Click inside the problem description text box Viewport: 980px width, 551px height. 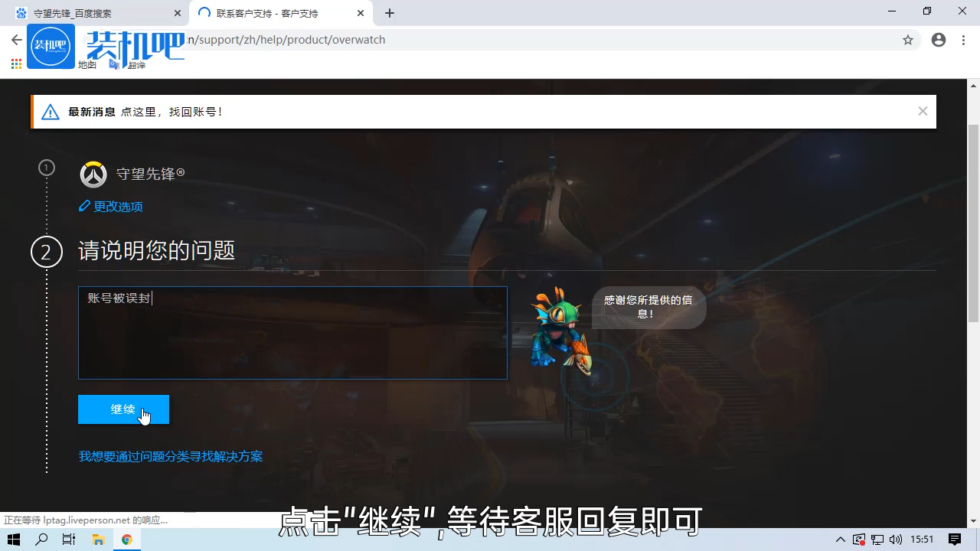(292, 333)
